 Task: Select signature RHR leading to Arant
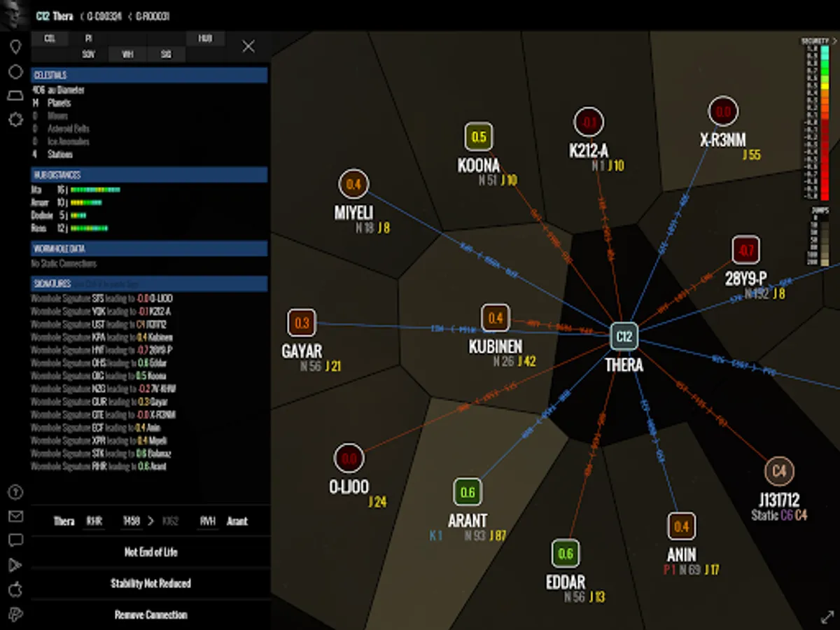pyautogui.click(x=99, y=466)
